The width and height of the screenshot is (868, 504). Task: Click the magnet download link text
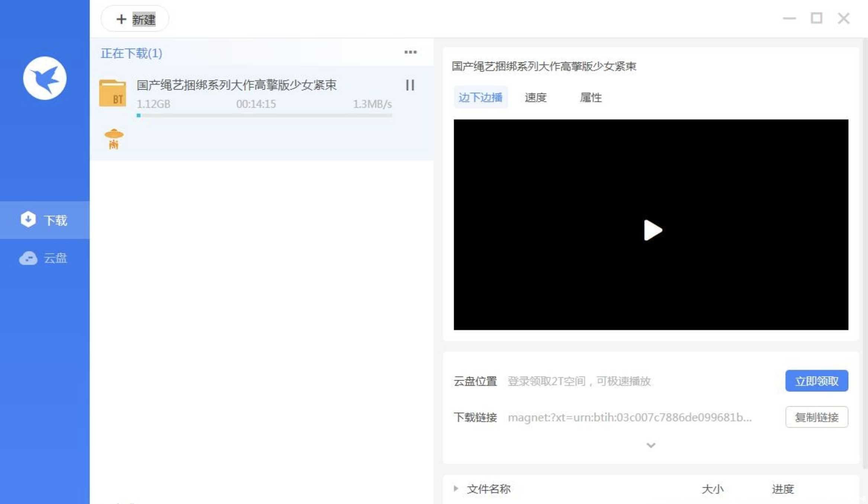(630, 417)
